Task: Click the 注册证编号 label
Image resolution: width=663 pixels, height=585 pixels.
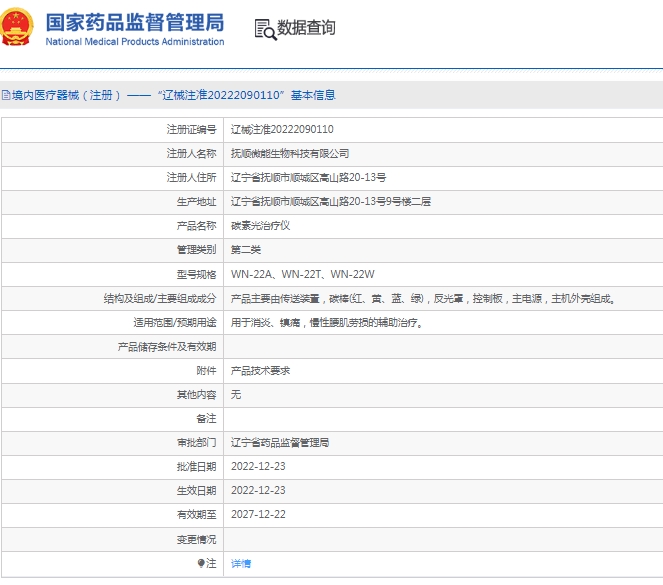Action: tap(191, 129)
